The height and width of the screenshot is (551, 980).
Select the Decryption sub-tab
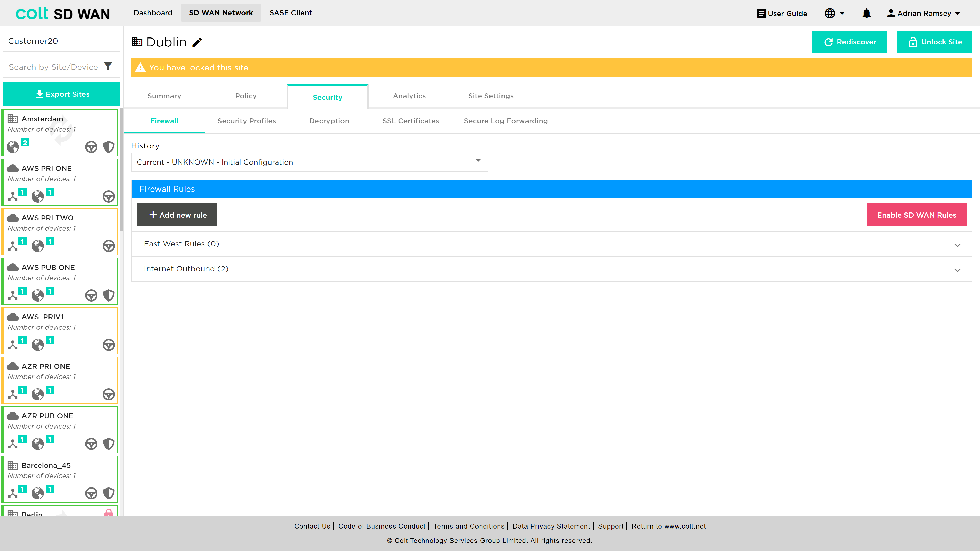click(x=329, y=121)
